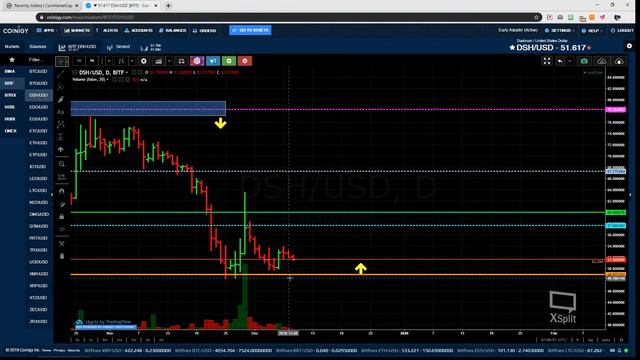Toggle the favorites star filter
640x360 pixels.
[x=12, y=60]
